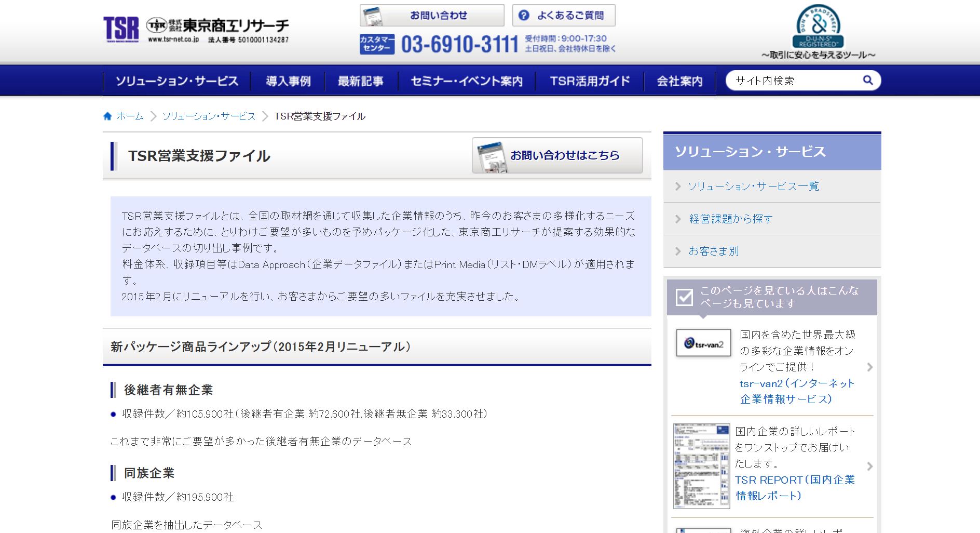Open the TSR REPORT sample thumbnail
The height and width of the screenshot is (533, 980).
tap(701, 466)
